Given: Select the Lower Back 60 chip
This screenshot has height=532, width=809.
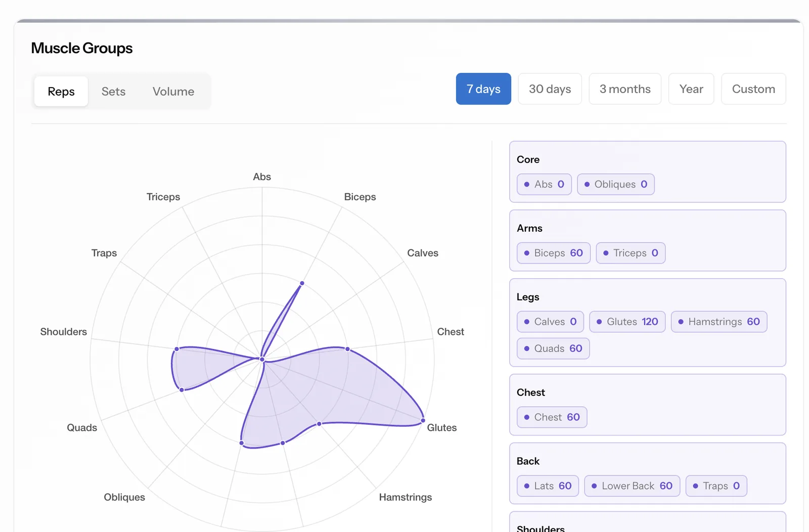Looking at the screenshot, I should pos(632,486).
